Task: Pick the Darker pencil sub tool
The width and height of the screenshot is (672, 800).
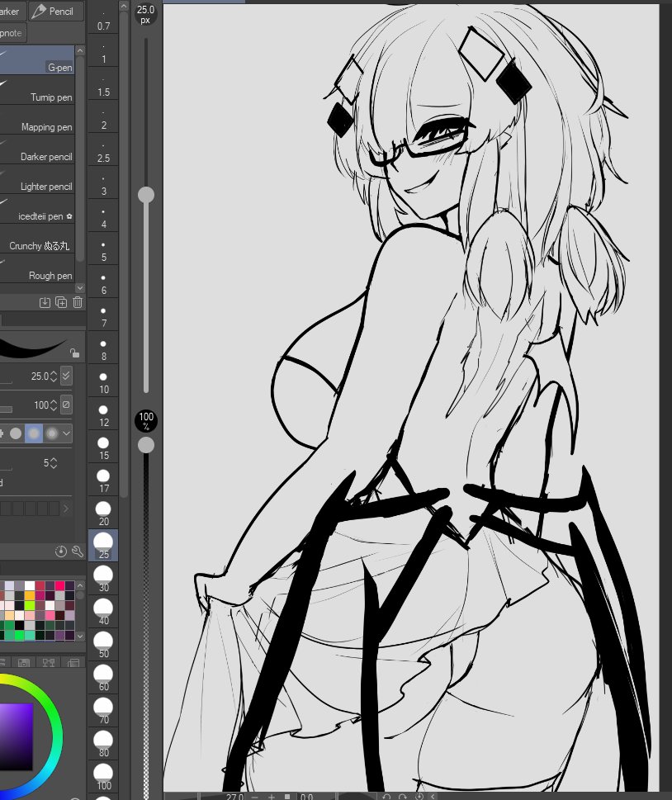Action: [37, 150]
